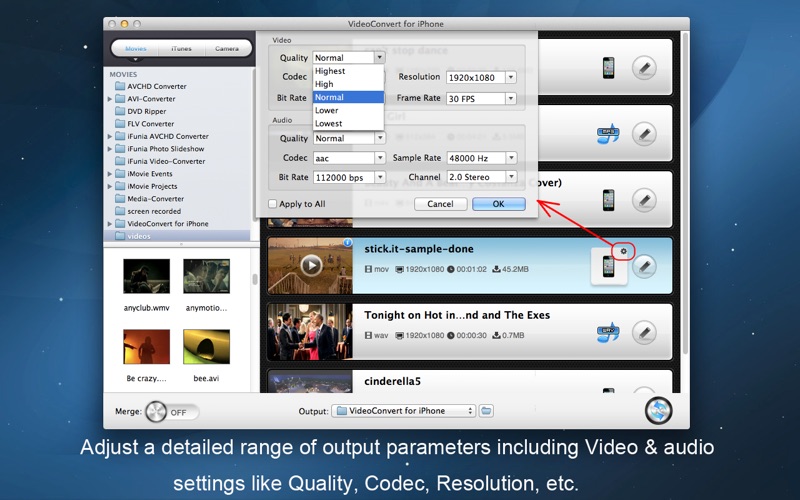Click the OK button
The height and width of the screenshot is (500, 800).
pos(498,204)
